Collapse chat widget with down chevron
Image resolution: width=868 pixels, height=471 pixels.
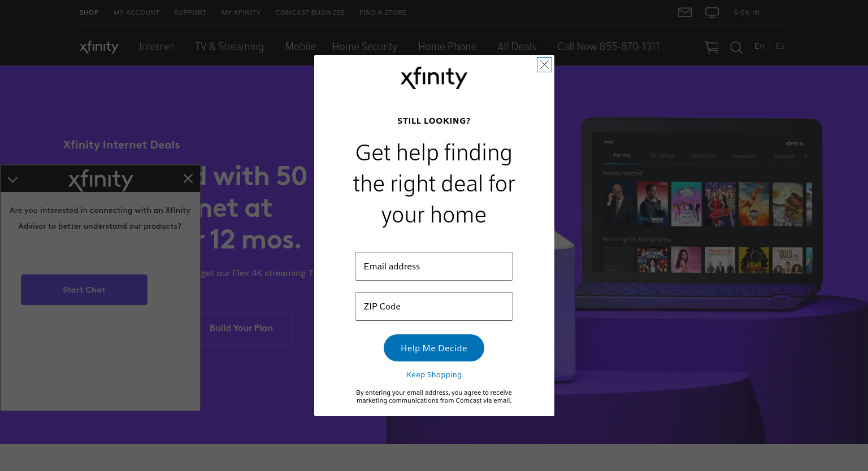click(x=13, y=180)
